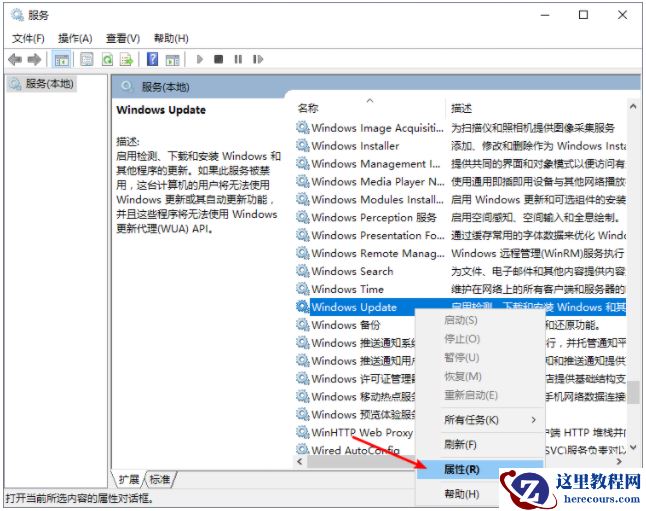This screenshot has width=646, height=511.
Task: Click the vertical scrollbar thumb
Action: 634,392
